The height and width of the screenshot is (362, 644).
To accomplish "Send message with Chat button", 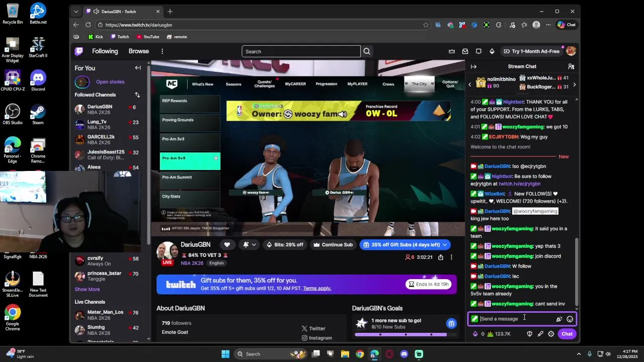I will (x=567, y=334).
